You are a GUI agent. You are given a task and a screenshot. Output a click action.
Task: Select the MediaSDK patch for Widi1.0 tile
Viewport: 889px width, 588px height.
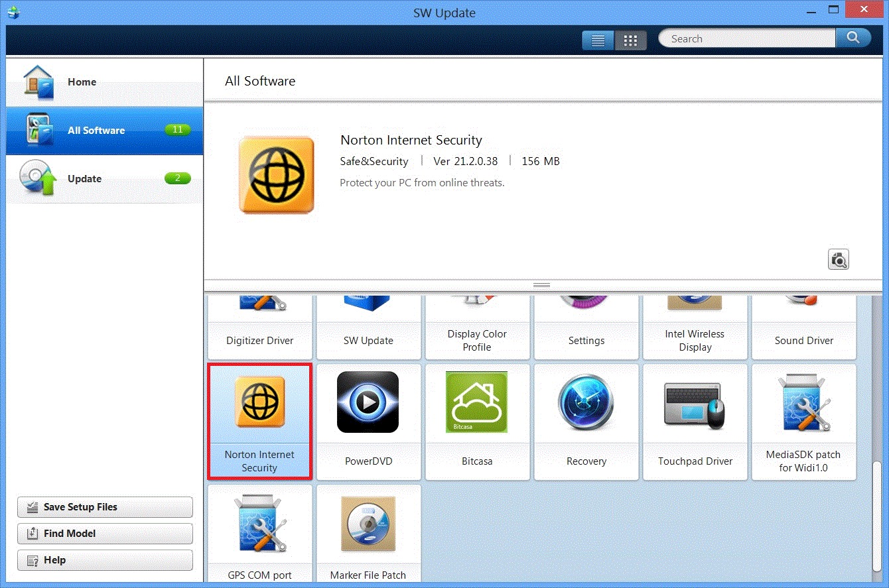[804, 422]
